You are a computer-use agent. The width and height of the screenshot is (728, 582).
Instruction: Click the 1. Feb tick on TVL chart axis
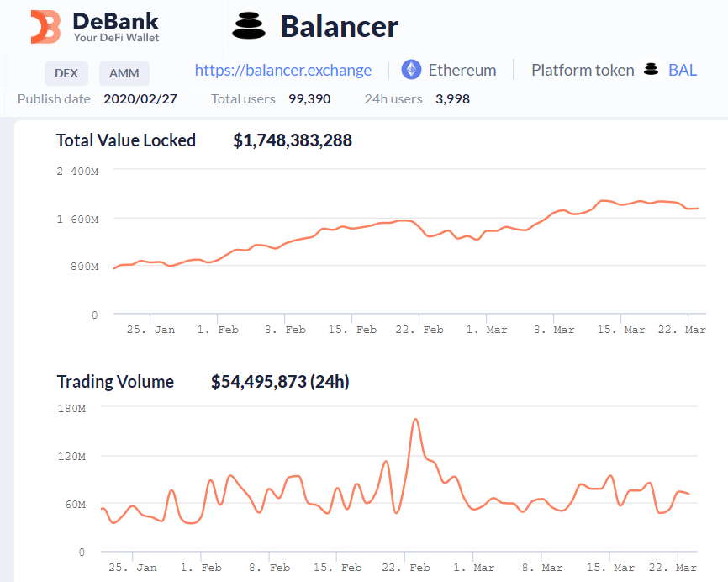[x=218, y=330]
